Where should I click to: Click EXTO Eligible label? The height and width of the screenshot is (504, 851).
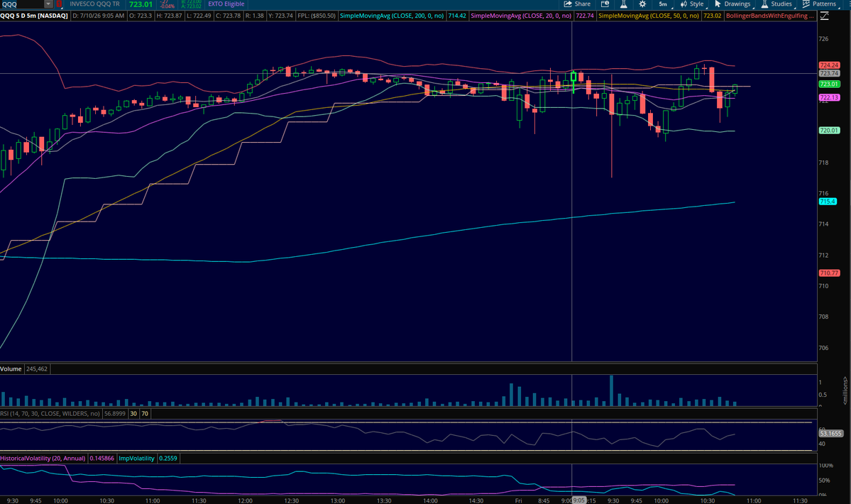tap(226, 4)
